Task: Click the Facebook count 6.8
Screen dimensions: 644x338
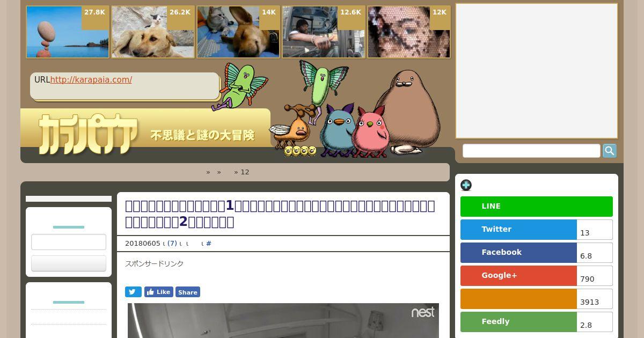Action: [x=595, y=253]
